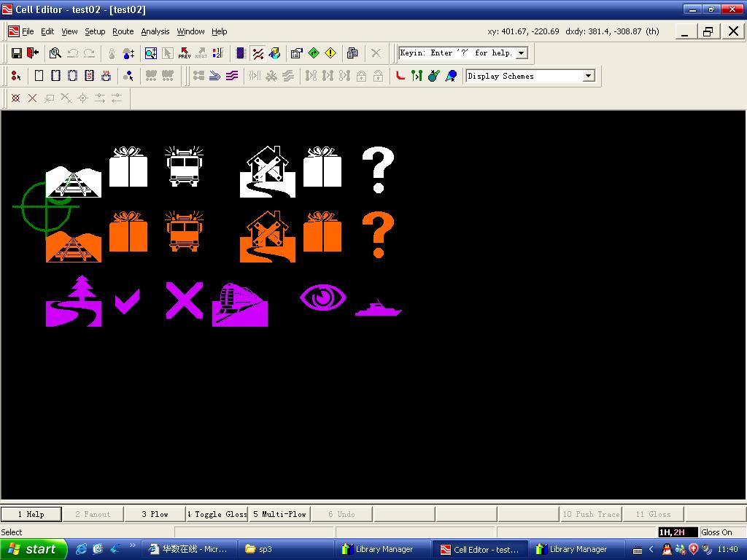
Task: Click the 4 Toggle Gloss button
Action: [x=217, y=514]
